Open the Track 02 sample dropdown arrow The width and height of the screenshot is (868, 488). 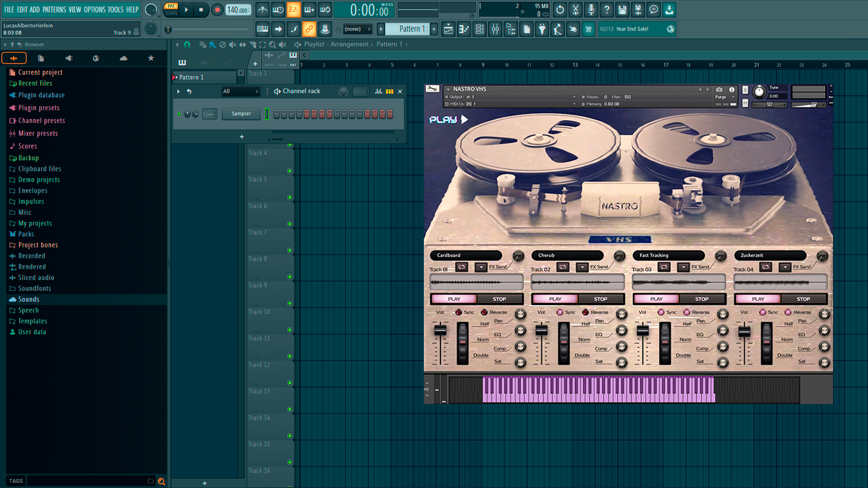[x=582, y=267]
